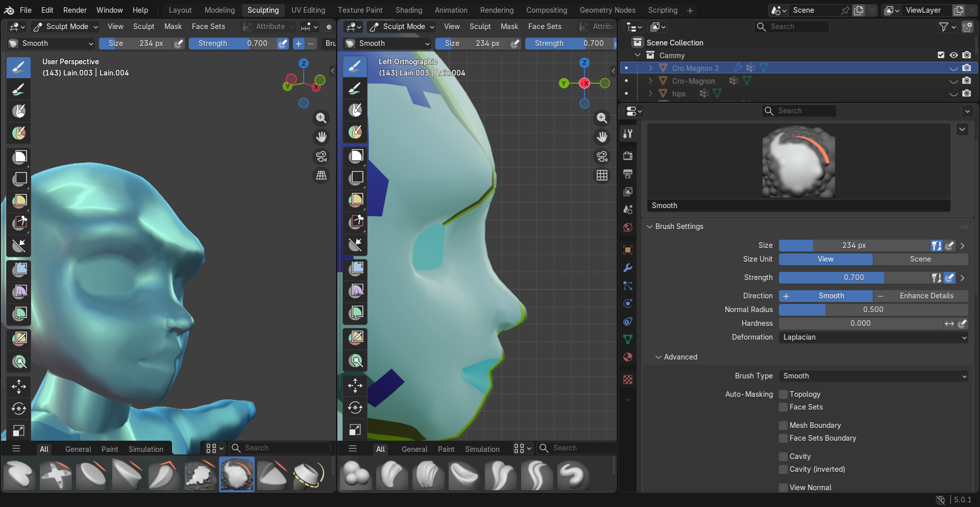Viewport: 980px width, 507px height.
Task: Expand the Cro-Magnon object in outliner
Action: pos(650,81)
